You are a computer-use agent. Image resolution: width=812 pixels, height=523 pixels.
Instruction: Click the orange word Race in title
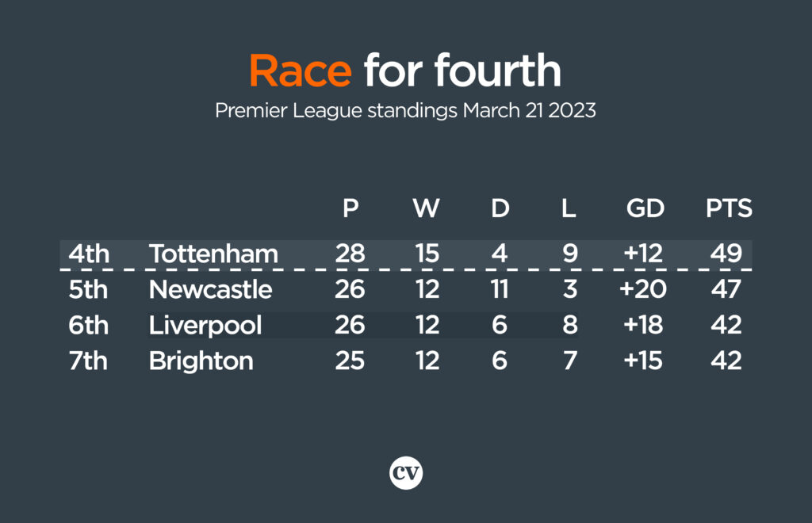[x=301, y=71]
